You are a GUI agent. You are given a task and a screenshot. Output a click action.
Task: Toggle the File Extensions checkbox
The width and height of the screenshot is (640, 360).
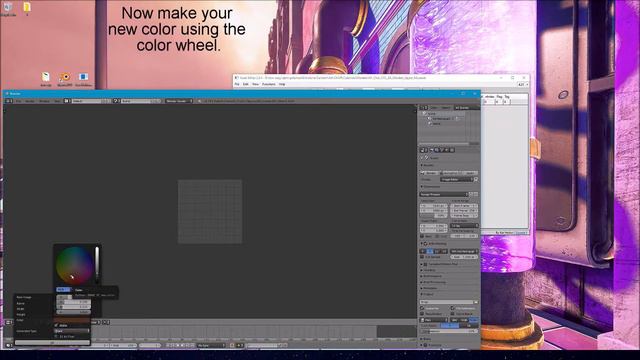tap(452, 308)
